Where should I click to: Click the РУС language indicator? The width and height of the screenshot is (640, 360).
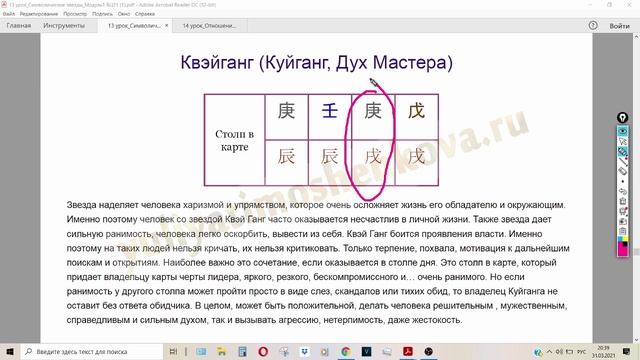click(x=582, y=352)
